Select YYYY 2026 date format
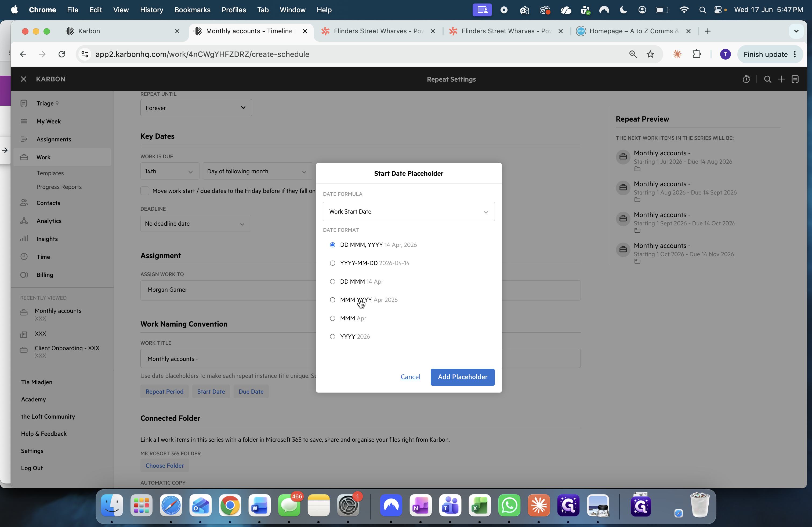The height and width of the screenshot is (527, 812). [333, 336]
